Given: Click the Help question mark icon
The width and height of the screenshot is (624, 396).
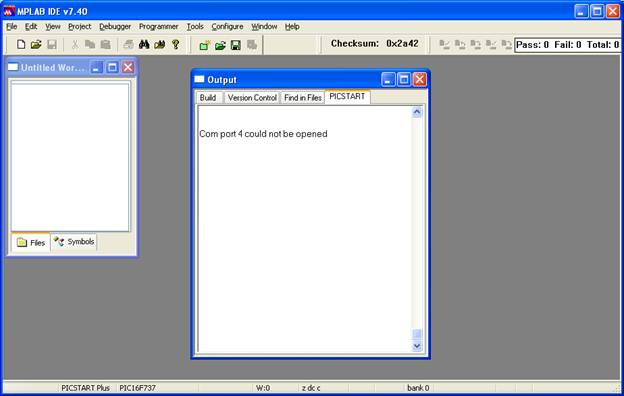Looking at the screenshot, I should click(x=176, y=44).
